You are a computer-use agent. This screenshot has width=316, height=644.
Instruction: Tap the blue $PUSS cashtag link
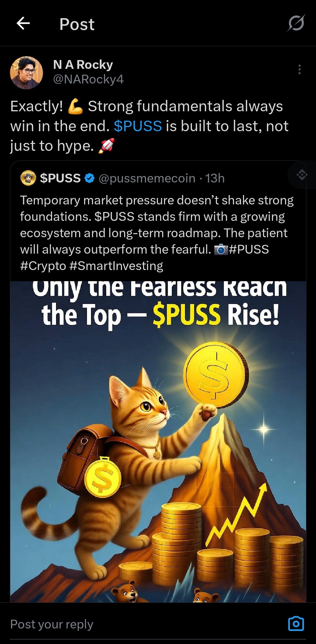coord(138,126)
